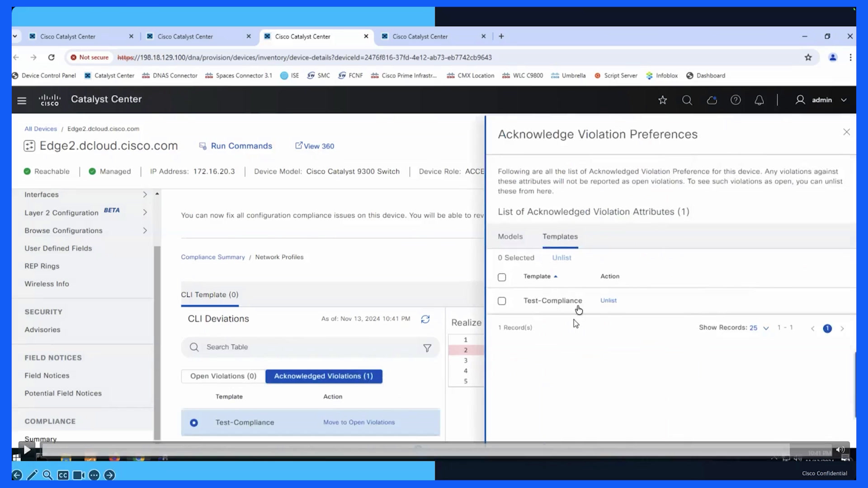Switch to the Templates tab
The width and height of the screenshot is (868, 488).
[x=560, y=236]
